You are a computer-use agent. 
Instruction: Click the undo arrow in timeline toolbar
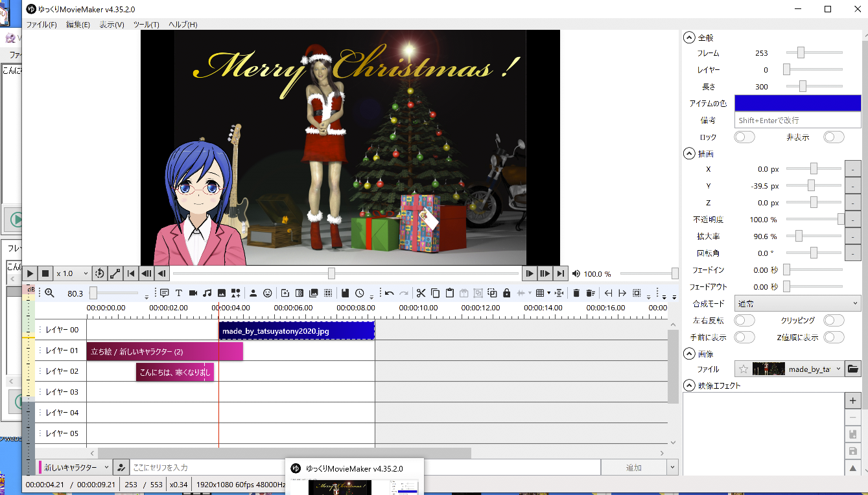(x=389, y=293)
